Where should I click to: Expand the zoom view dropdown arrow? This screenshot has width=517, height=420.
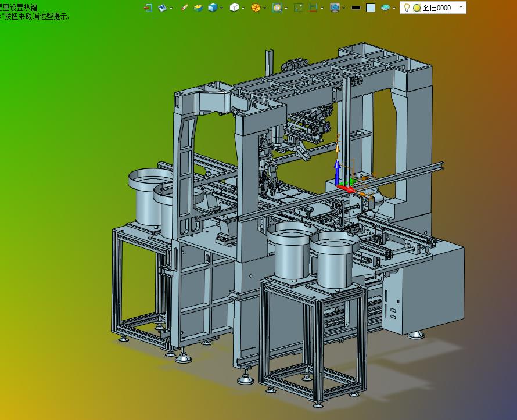[x=286, y=8]
